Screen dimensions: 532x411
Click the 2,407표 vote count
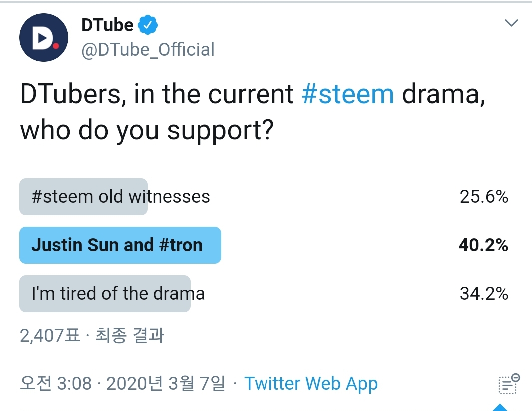click(50, 336)
